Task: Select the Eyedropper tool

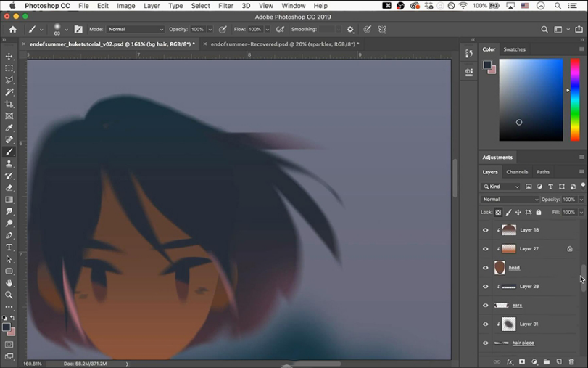Action: point(9,128)
